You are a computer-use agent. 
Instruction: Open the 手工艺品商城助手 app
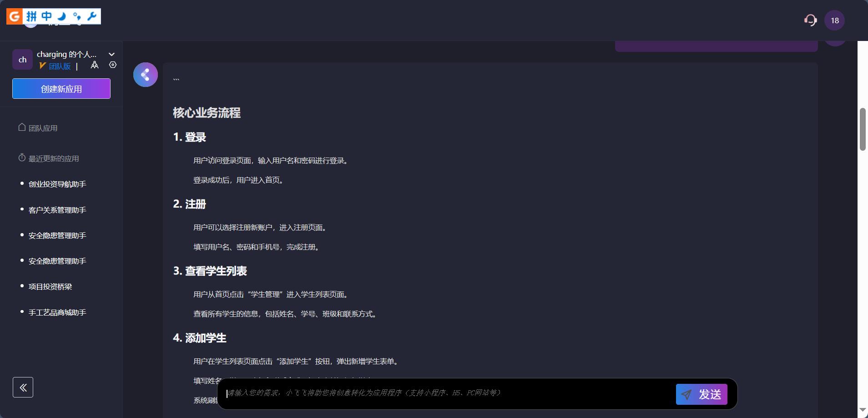pyautogui.click(x=57, y=312)
